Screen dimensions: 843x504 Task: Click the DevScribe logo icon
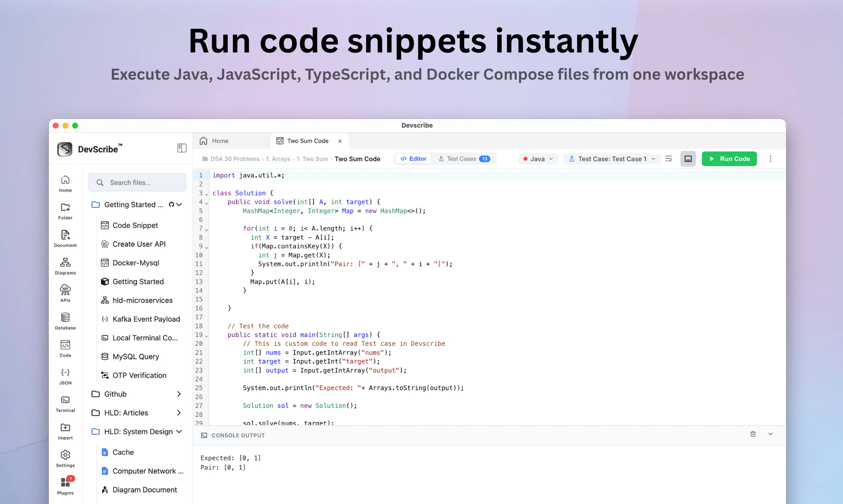point(65,149)
